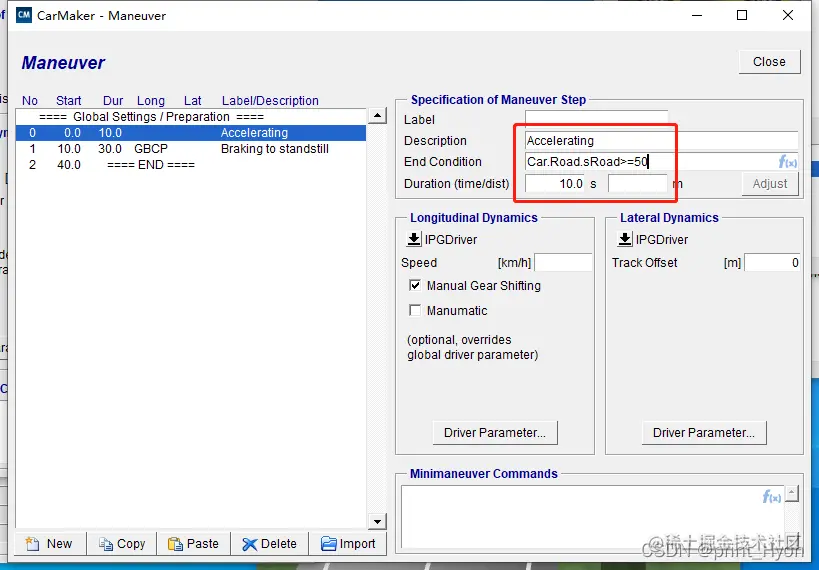Click the Track Offset input field

click(773, 263)
